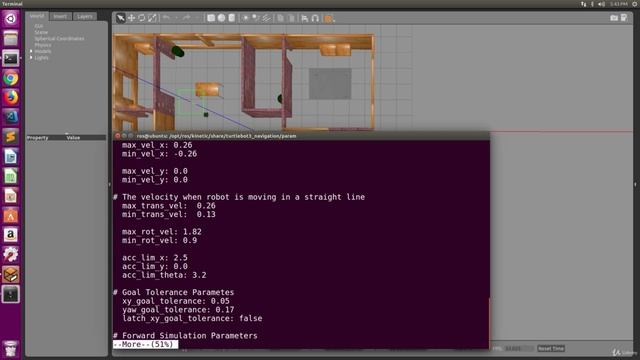Click the copy icon in Gazebo toolbar
Screen dimensions: 640x360
[x=280, y=18]
